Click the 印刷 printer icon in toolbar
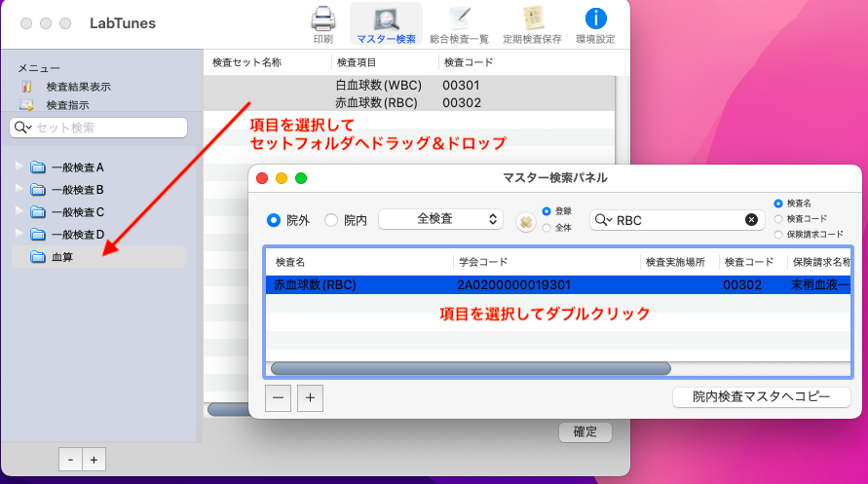 [x=322, y=19]
